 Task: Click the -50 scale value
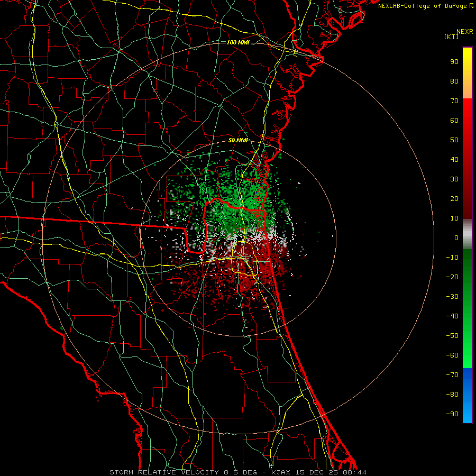coord(452,336)
